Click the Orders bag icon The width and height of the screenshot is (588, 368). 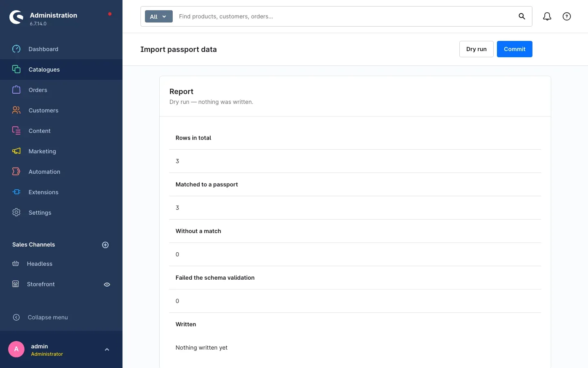[16, 90]
